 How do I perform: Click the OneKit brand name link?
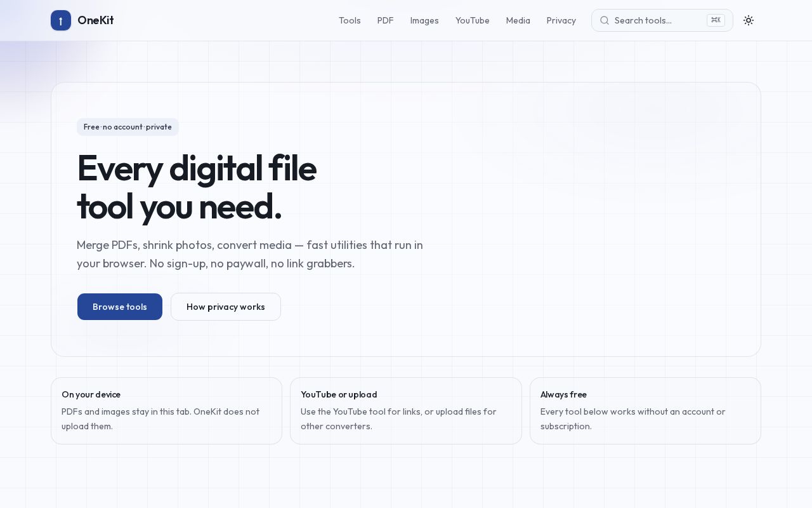pyautogui.click(x=96, y=20)
